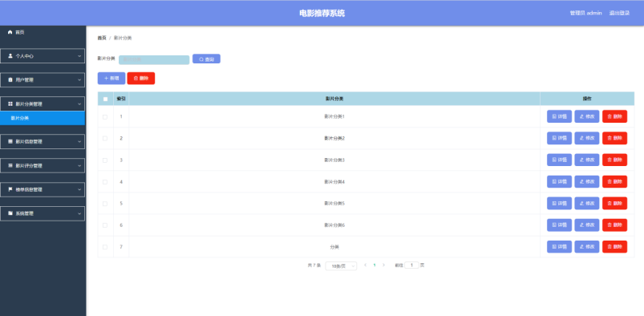Expand 榜单信息管理 using its chevron
The width and height of the screenshot is (644, 316).
pos(79,189)
